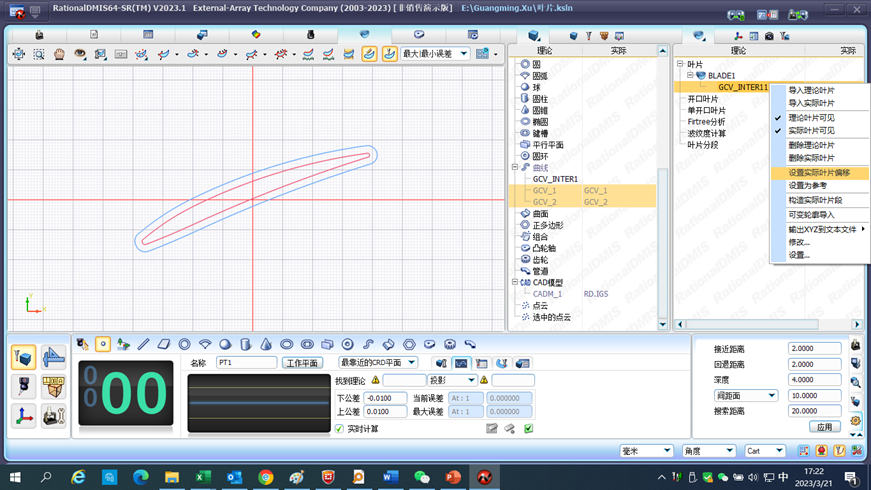Toggle 实际叶片可见 in context menu
This screenshot has height=490, width=871.
coord(811,131)
